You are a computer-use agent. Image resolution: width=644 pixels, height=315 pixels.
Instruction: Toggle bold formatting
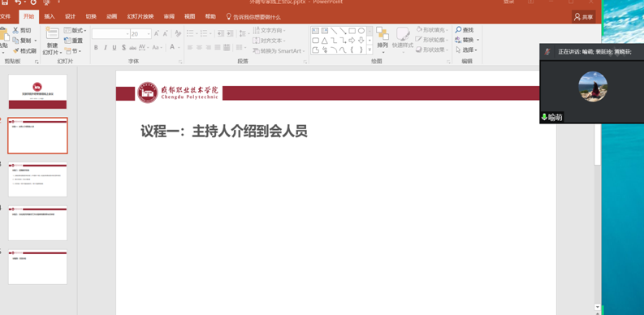96,48
